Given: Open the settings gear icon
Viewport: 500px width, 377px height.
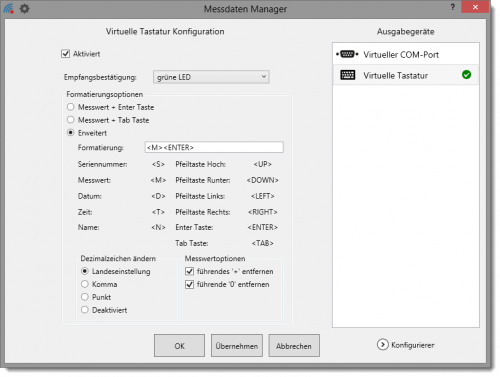Looking at the screenshot, I should pyautogui.click(x=24, y=8).
